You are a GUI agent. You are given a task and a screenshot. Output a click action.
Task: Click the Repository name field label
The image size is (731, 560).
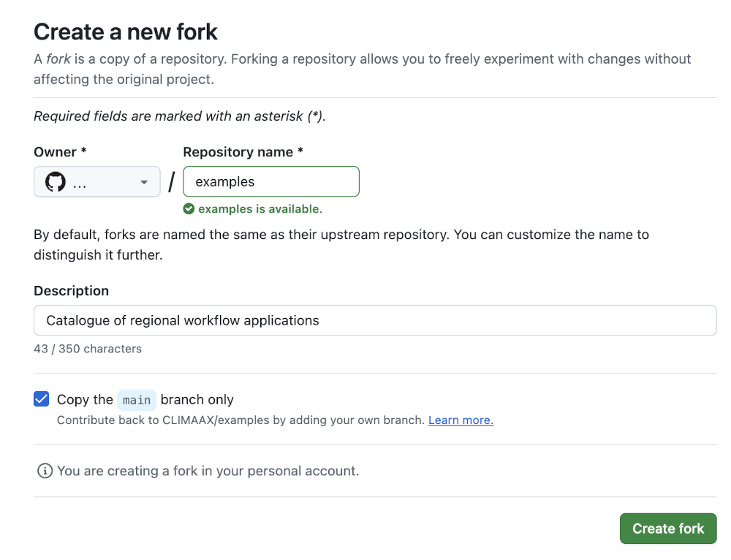[x=243, y=152]
